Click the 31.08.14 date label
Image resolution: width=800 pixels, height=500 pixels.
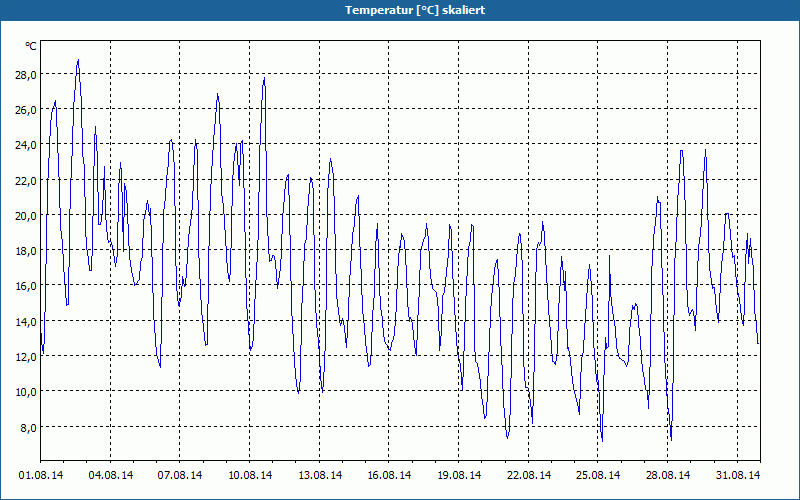[x=738, y=475]
